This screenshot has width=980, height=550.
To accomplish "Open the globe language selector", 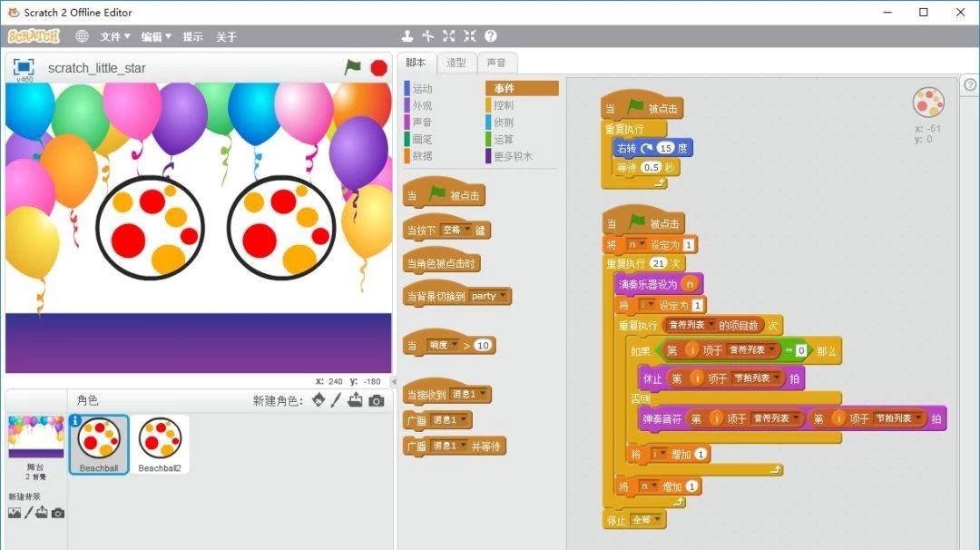I will coord(82,36).
